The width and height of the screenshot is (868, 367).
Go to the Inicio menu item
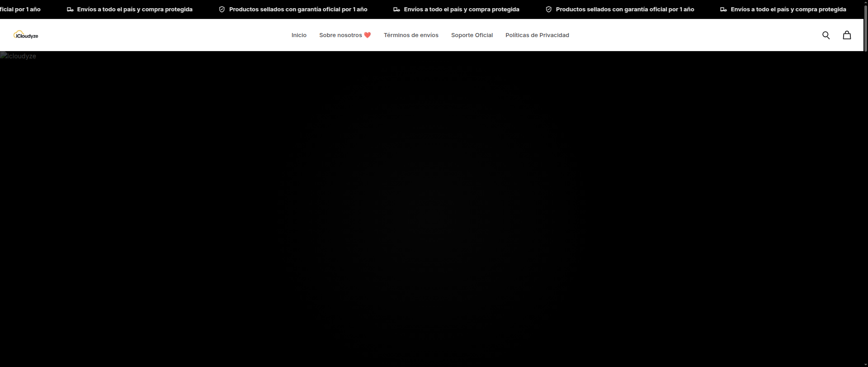(299, 35)
